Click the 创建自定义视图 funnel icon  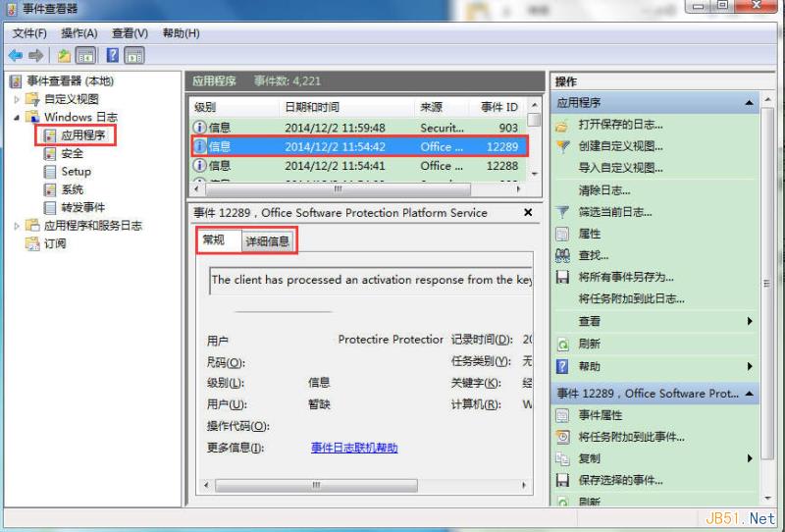(562, 146)
